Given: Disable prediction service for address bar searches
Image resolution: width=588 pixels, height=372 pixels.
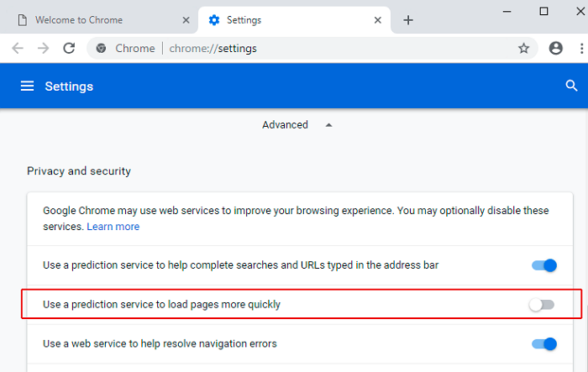Looking at the screenshot, I should pyautogui.click(x=543, y=265).
